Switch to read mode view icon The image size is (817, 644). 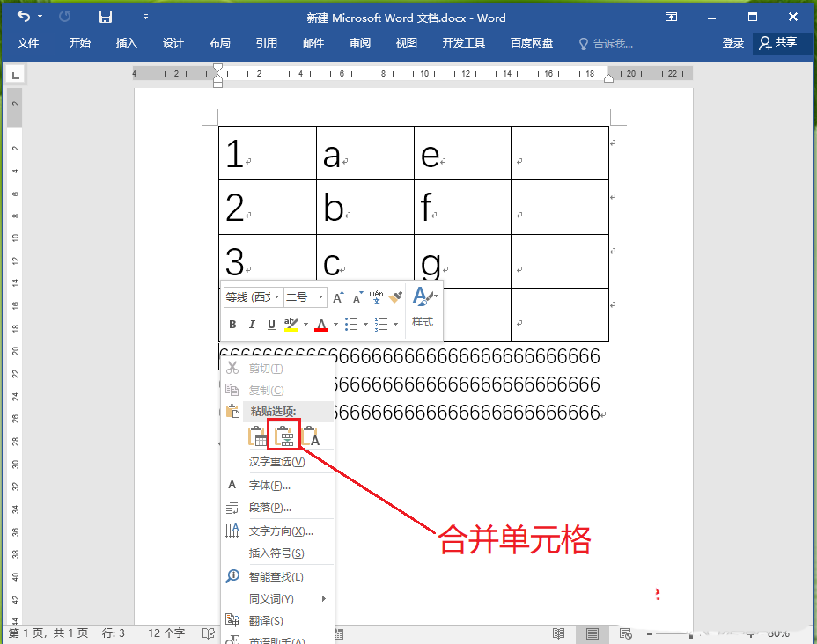558,633
